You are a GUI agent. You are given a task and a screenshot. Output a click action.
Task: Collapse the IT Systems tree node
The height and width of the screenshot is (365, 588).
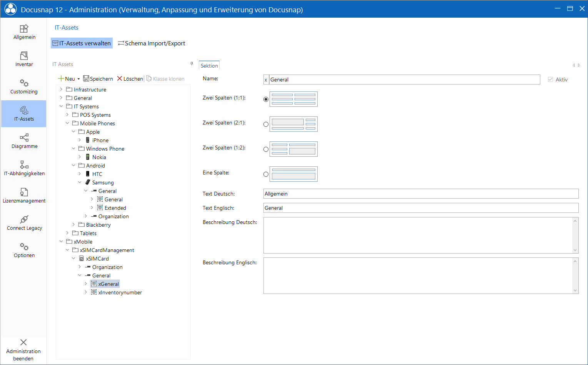[x=61, y=106]
